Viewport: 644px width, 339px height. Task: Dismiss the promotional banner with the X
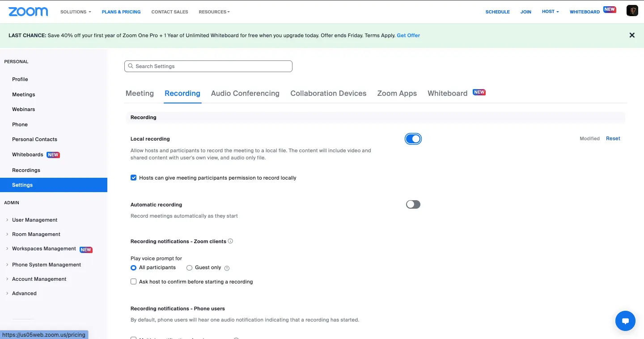coord(632,35)
